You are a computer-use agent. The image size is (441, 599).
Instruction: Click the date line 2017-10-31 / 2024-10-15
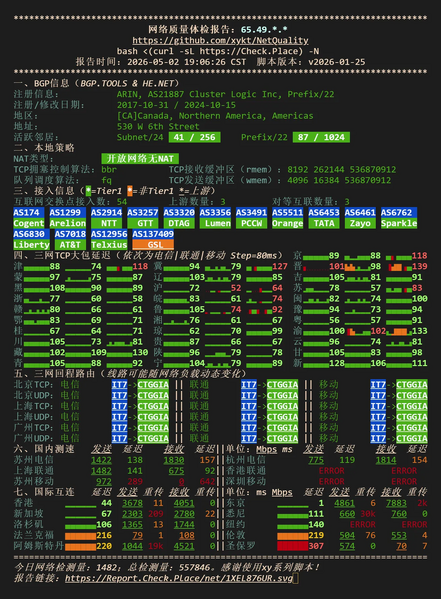[x=176, y=105]
